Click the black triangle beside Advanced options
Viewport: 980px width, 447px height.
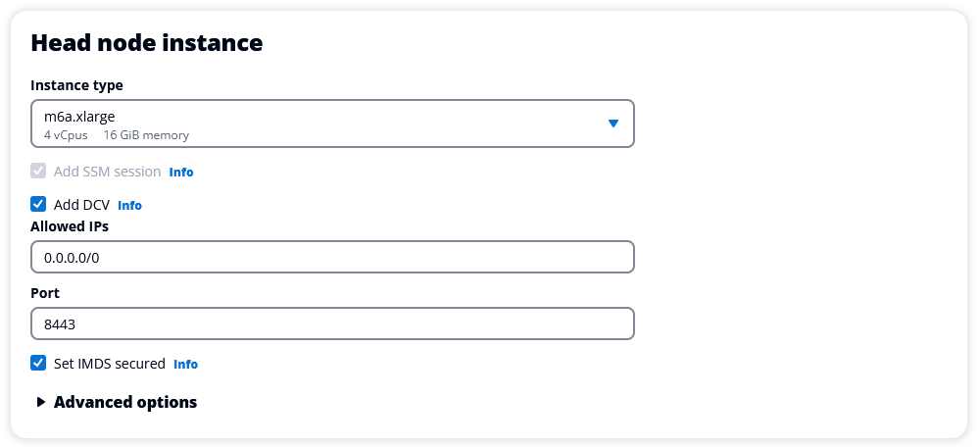(41, 402)
